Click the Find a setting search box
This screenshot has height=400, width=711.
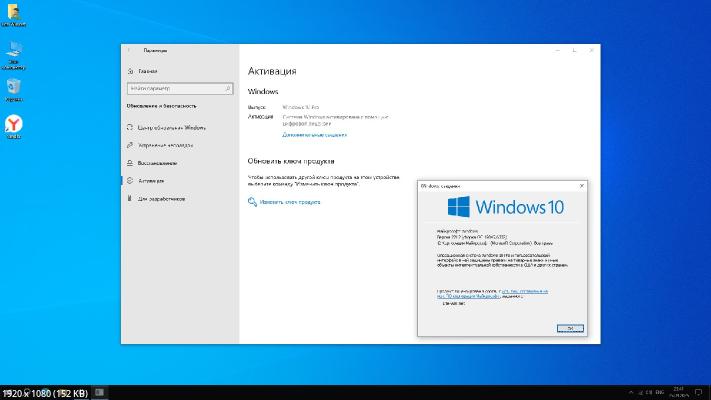pos(178,88)
